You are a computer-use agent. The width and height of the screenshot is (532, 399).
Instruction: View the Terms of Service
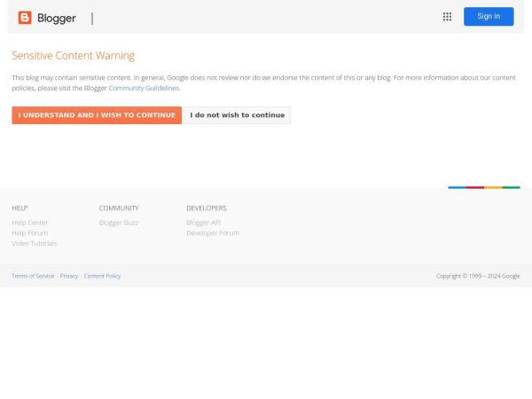(33, 276)
